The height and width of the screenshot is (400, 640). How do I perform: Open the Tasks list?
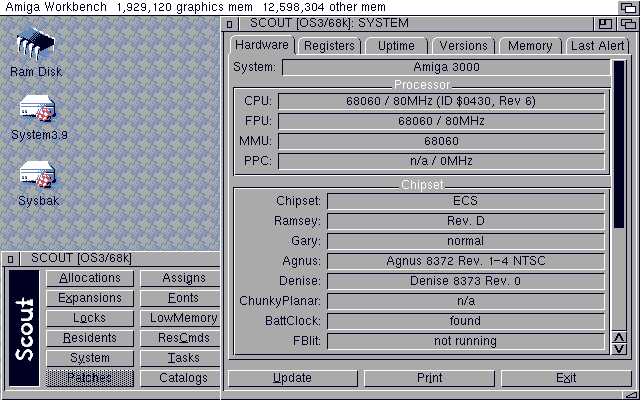click(180, 358)
